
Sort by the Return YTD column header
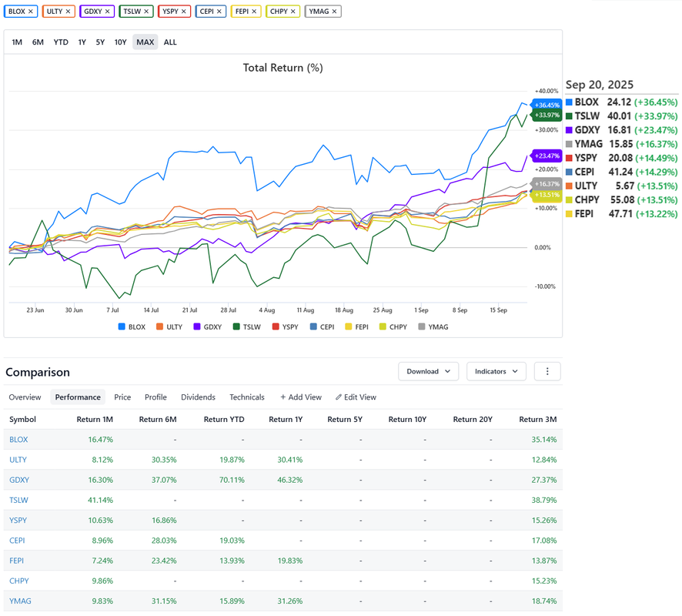coord(224,420)
